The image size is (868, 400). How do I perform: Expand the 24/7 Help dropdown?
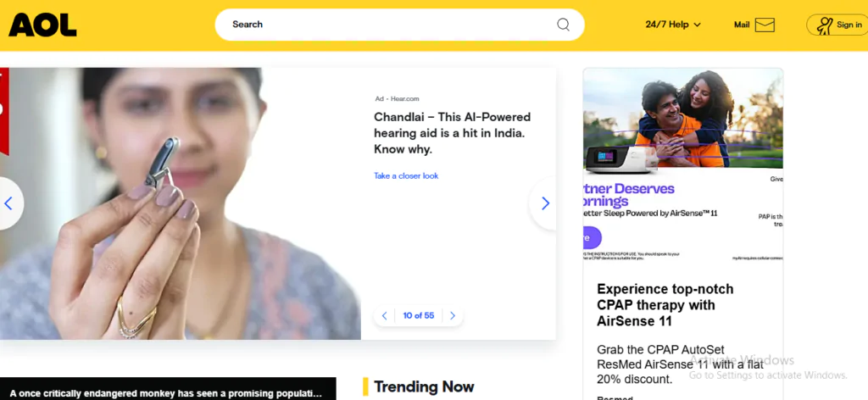(666, 25)
